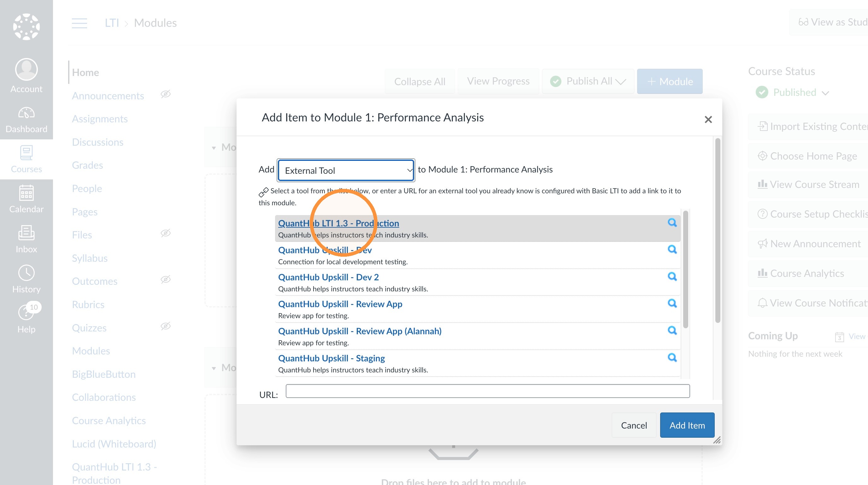Open the Inbox

(x=26, y=239)
